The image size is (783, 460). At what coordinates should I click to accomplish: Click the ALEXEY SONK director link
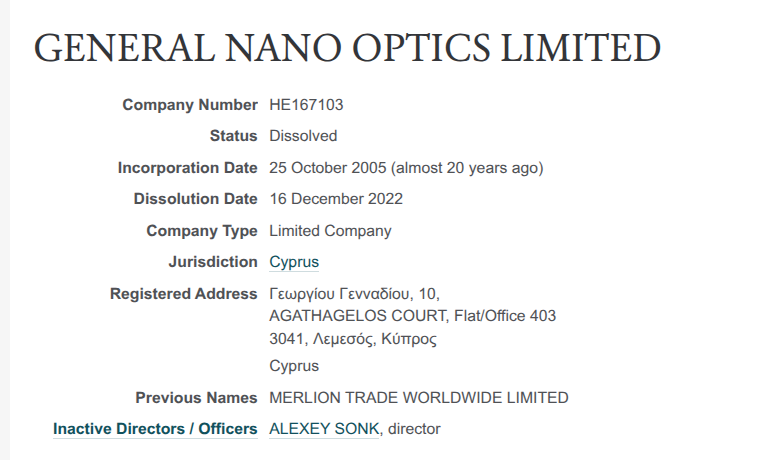click(x=324, y=429)
